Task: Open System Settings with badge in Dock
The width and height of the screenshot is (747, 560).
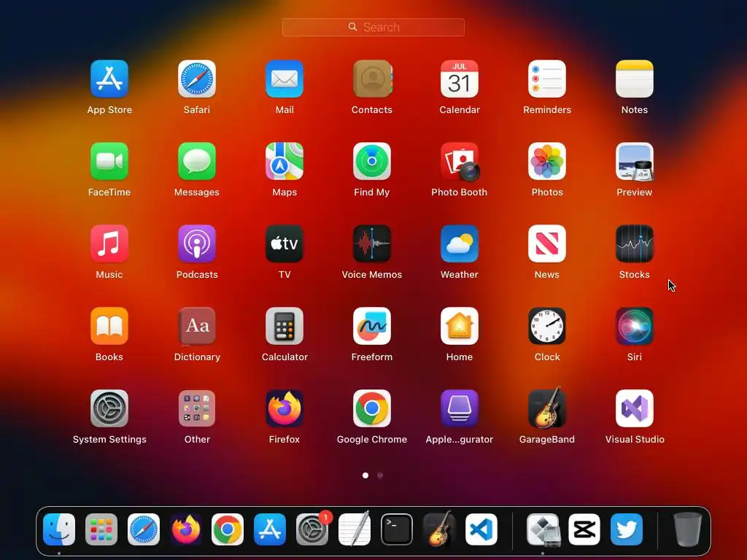Action: pos(312,529)
